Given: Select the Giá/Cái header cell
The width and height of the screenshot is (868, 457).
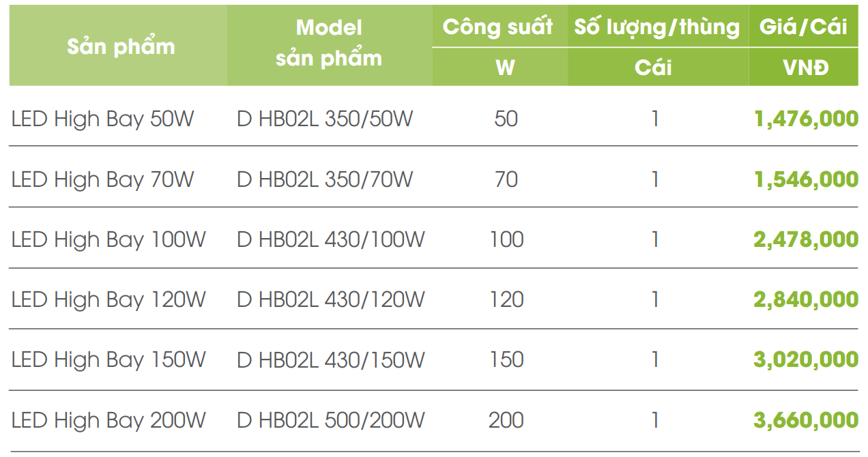Looking at the screenshot, I should coord(803,27).
